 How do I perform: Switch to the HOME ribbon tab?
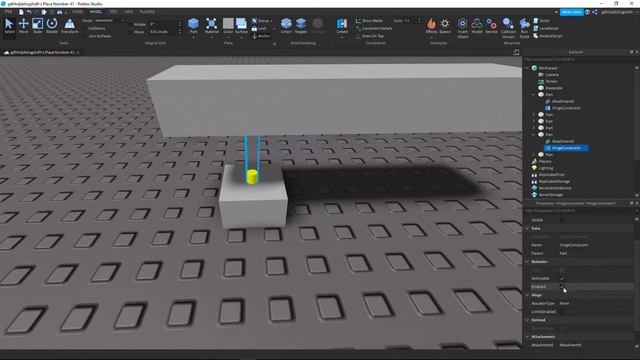click(77, 12)
